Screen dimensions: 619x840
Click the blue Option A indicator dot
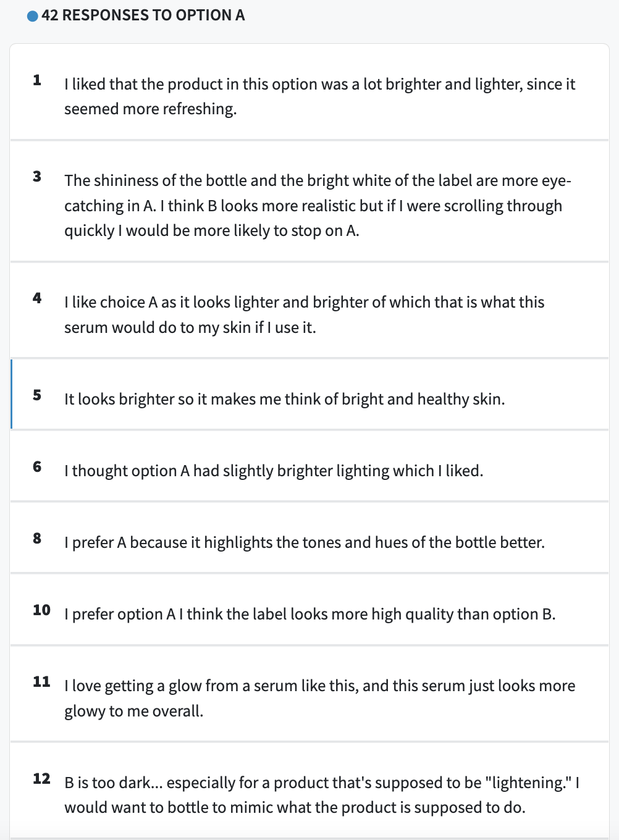pos(33,16)
